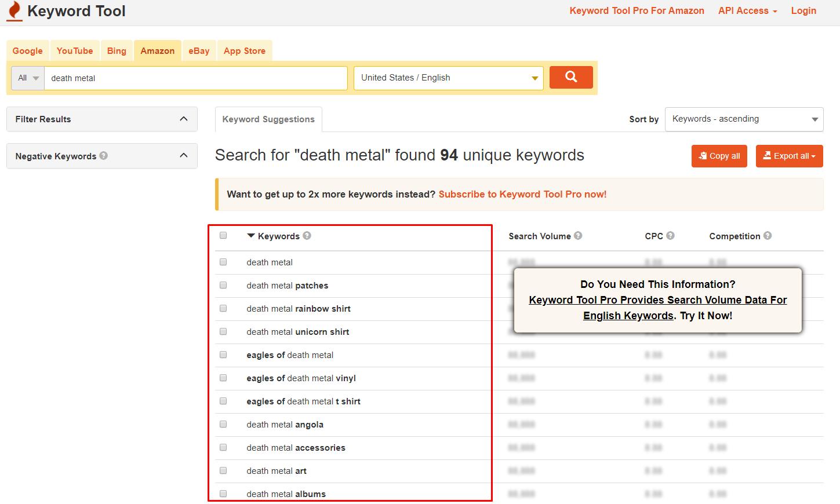840x504 pixels.
Task: Open the All category dropdown
Action: click(x=28, y=78)
